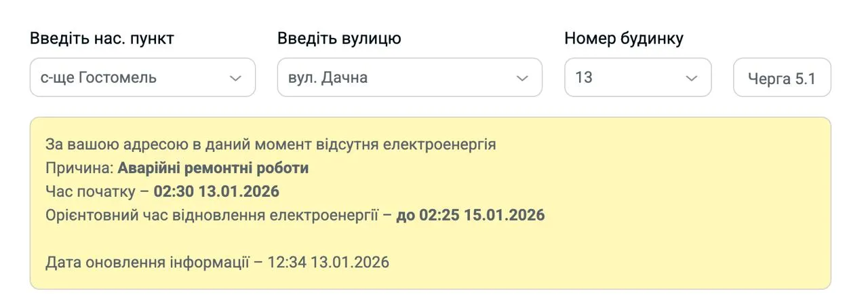Viewport: 868px width, 306px height.
Task: Click the 'Номер будинку' label
Action: (623, 39)
